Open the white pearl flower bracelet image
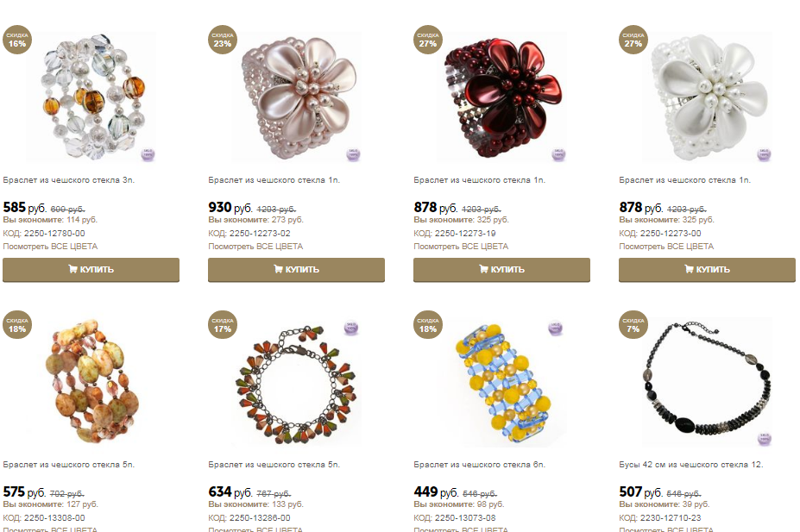 pos(710,97)
